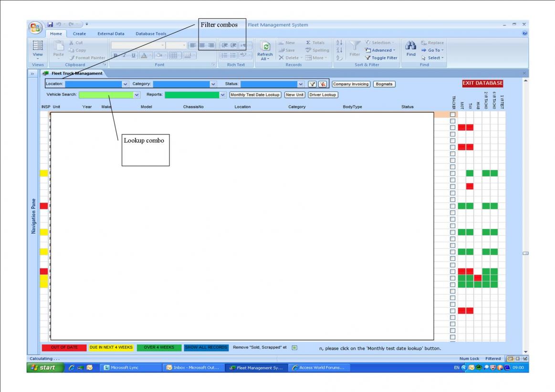This screenshot has height=392, width=555.
Task: Open the Windows start button
Action: click(x=45, y=368)
